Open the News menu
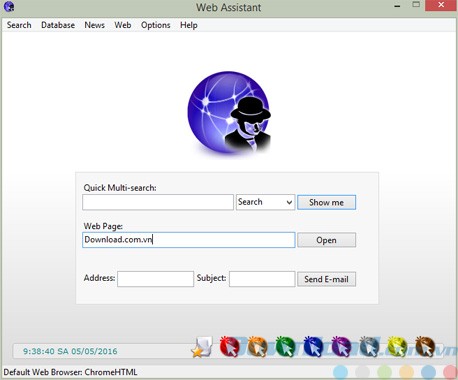Image resolution: width=458 pixels, height=380 pixels. [x=94, y=25]
